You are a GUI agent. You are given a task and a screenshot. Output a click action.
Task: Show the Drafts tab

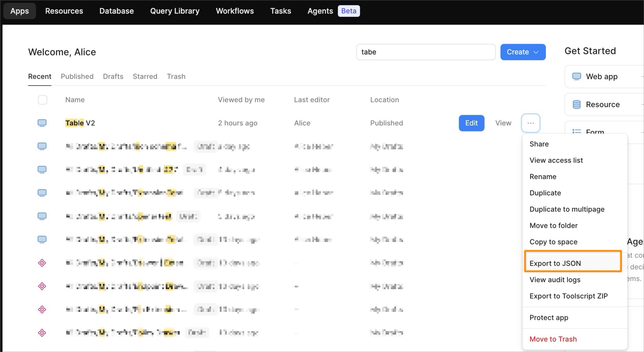(113, 76)
